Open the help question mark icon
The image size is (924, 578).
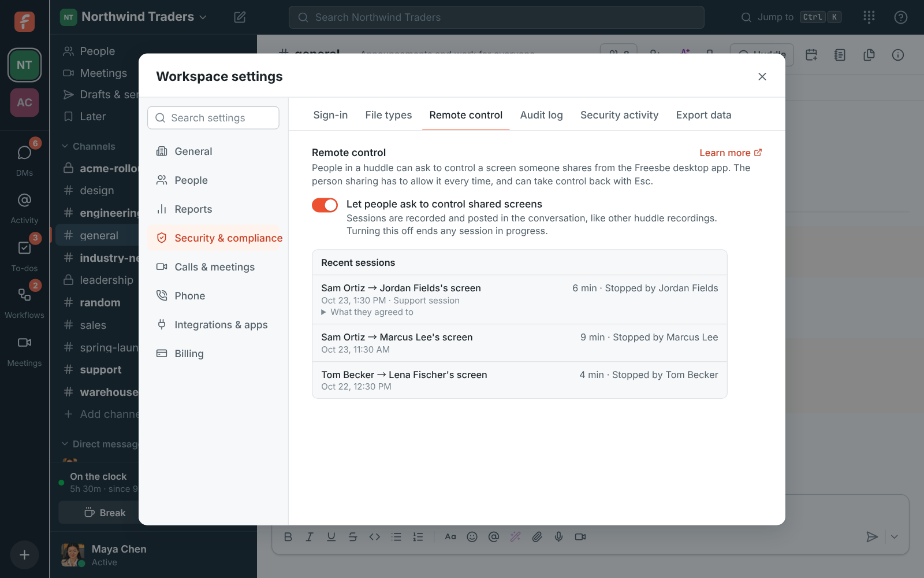coord(901,17)
